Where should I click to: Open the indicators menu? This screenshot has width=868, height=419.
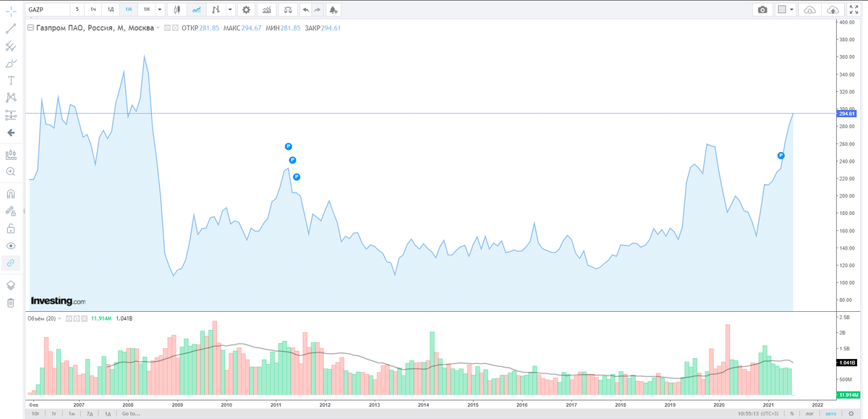(x=268, y=9)
